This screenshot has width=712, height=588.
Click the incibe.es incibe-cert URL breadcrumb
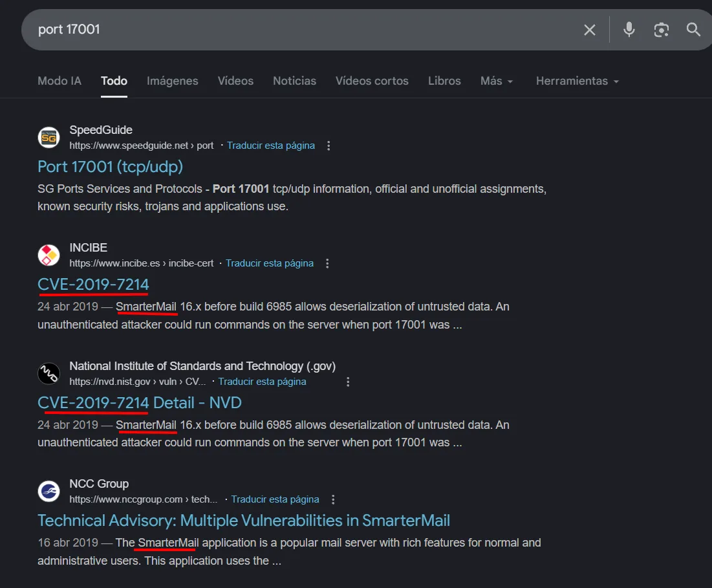pyautogui.click(x=141, y=263)
